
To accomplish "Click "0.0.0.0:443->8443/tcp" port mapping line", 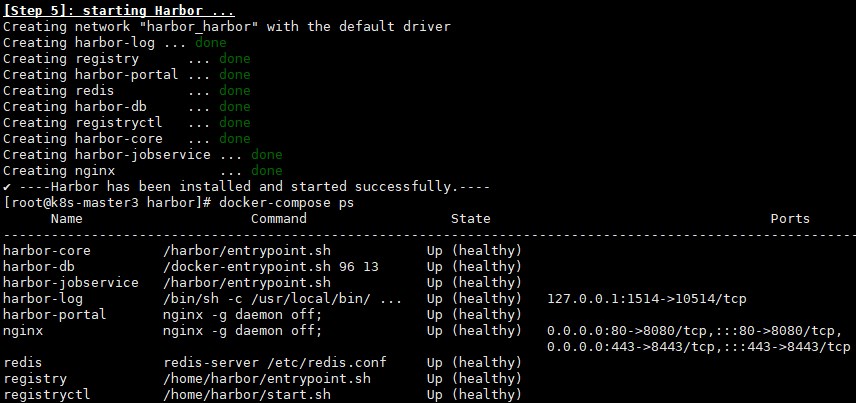I will point(698,347).
